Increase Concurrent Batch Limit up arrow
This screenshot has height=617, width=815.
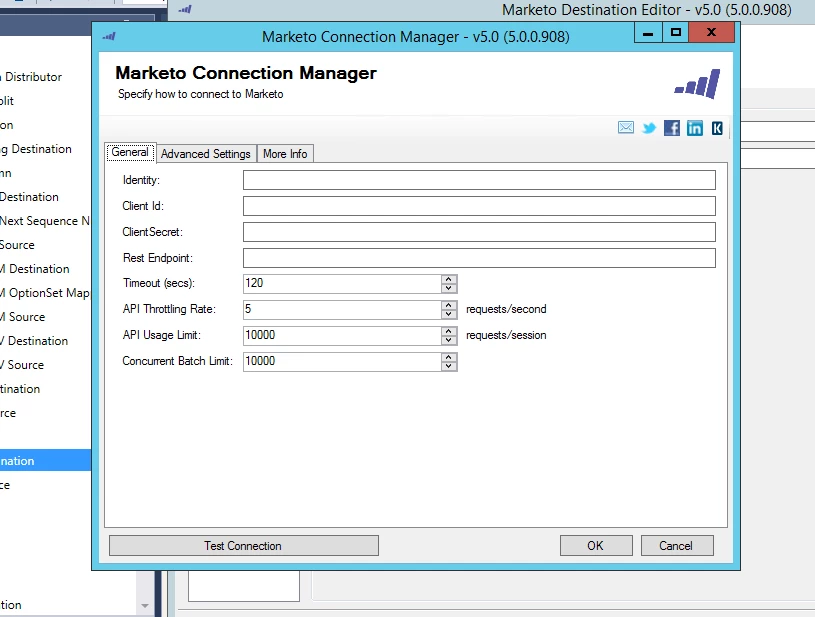tap(449, 357)
